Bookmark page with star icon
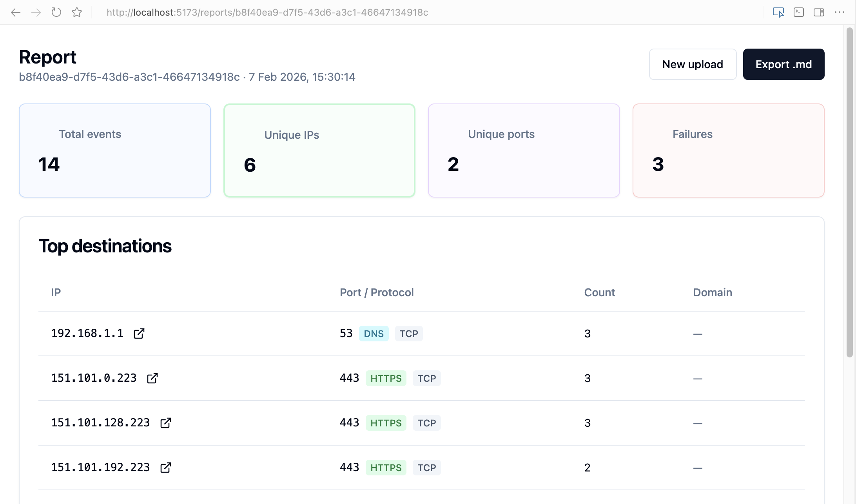This screenshot has height=504, width=856. coord(77,13)
